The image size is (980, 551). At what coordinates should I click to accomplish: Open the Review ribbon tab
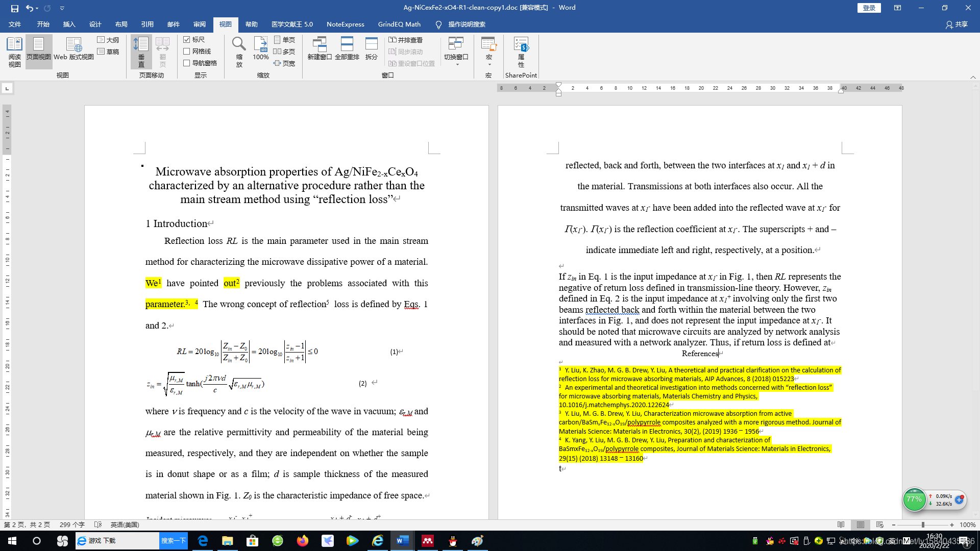coord(200,24)
